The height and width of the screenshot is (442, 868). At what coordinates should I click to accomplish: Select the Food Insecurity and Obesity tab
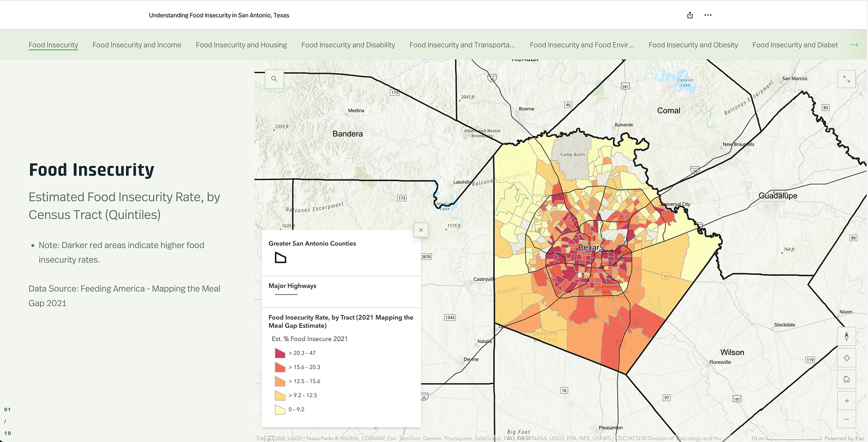coord(693,45)
